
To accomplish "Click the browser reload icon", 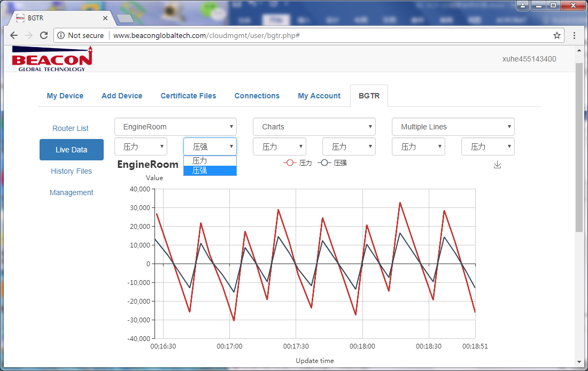I will click(x=44, y=35).
